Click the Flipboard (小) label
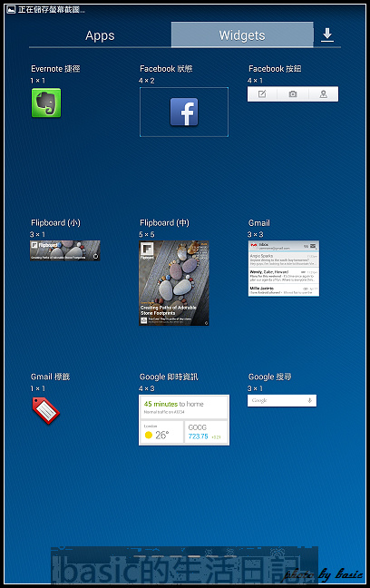Image resolution: width=370 pixels, height=588 pixels. 55,222
